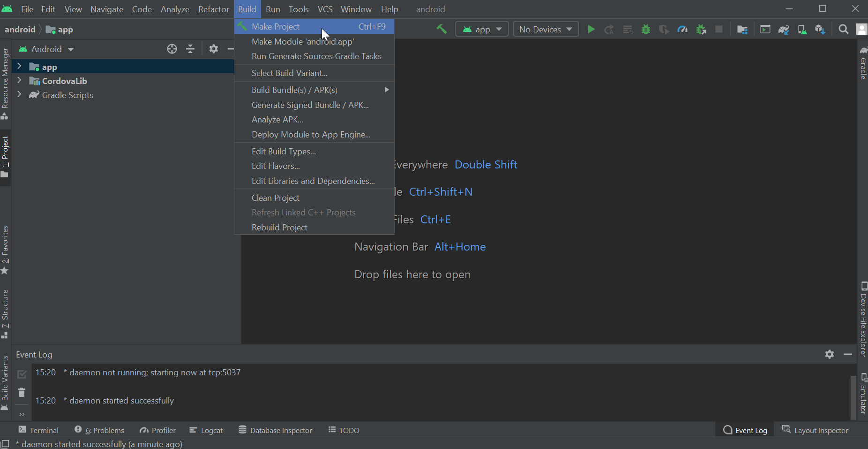
Task: Run the app with the green play icon
Action: click(x=591, y=30)
